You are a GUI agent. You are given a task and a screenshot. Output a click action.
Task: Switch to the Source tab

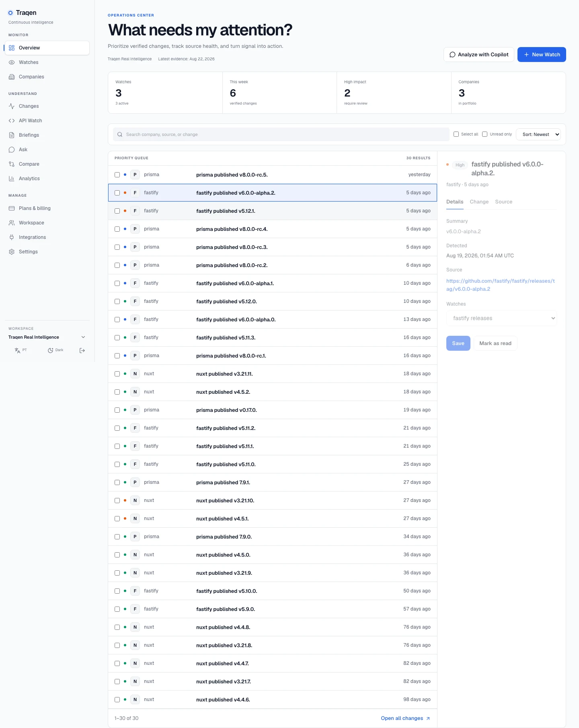(504, 202)
